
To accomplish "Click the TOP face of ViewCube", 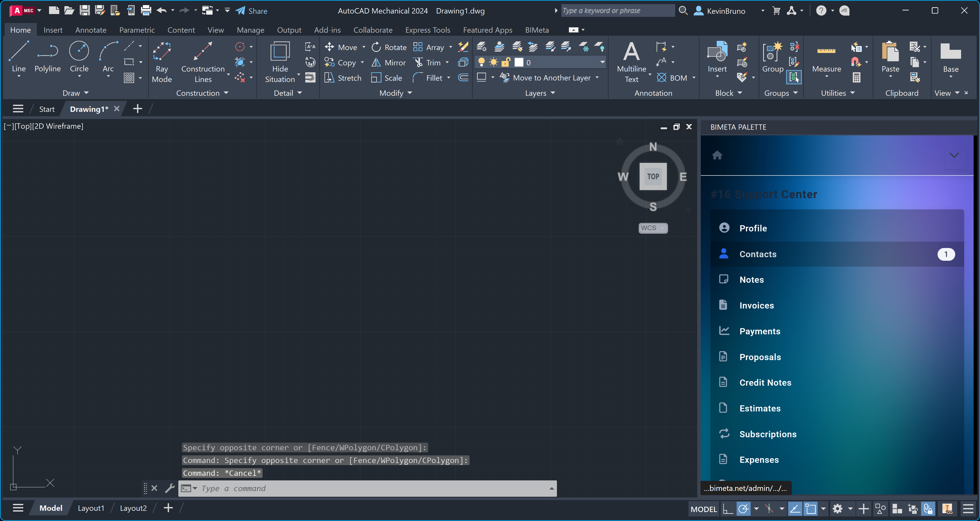I will click(653, 176).
